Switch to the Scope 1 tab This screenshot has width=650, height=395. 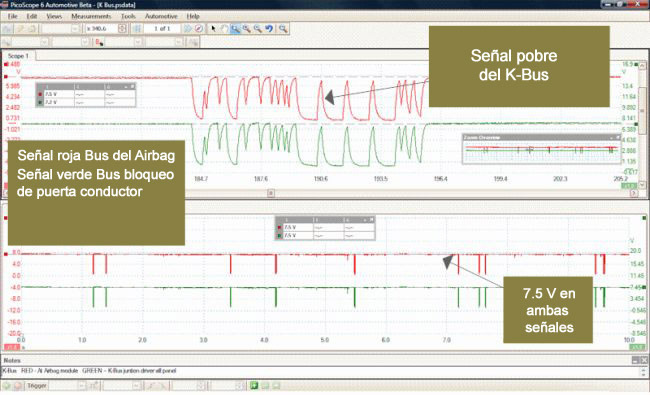pos(18,56)
